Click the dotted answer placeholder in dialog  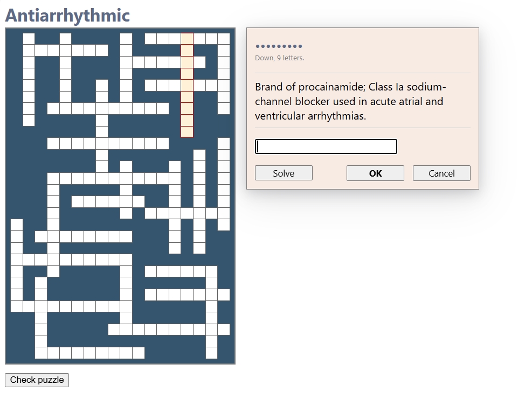tap(279, 46)
